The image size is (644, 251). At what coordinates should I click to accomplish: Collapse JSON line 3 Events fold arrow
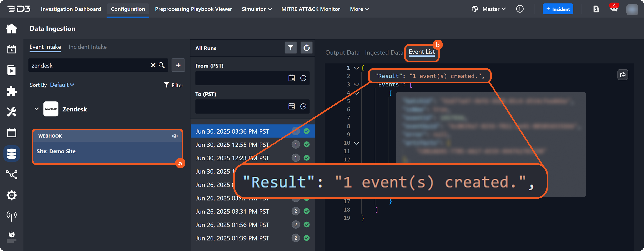pyautogui.click(x=357, y=85)
